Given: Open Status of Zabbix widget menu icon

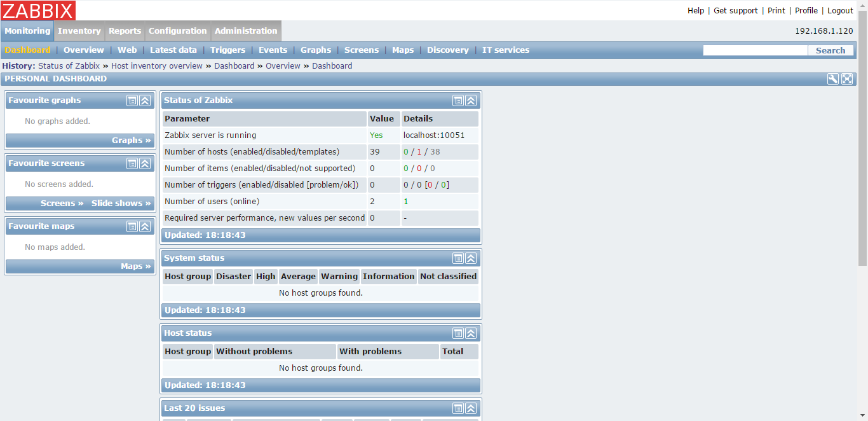Looking at the screenshot, I should [458, 100].
